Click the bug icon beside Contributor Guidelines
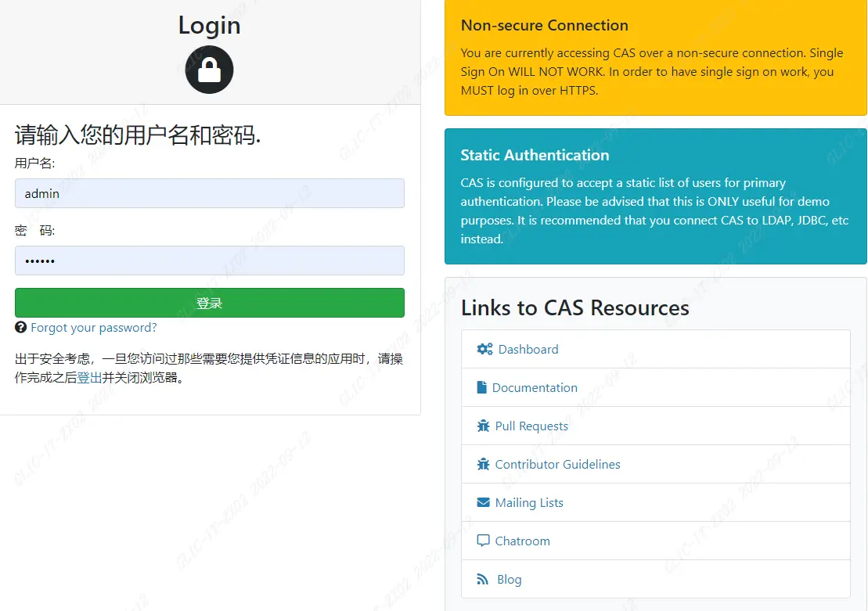This screenshot has width=868, height=611. pos(483,464)
